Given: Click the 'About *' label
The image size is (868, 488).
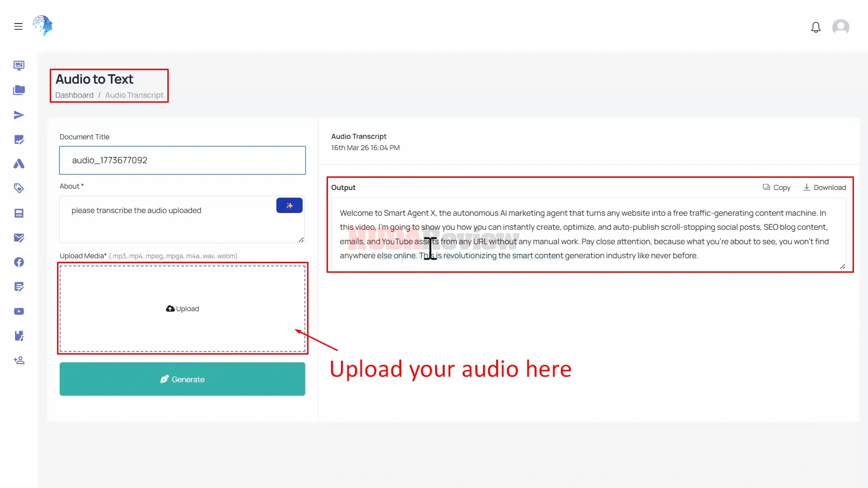Looking at the screenshot, I should [x=71, y=186].
